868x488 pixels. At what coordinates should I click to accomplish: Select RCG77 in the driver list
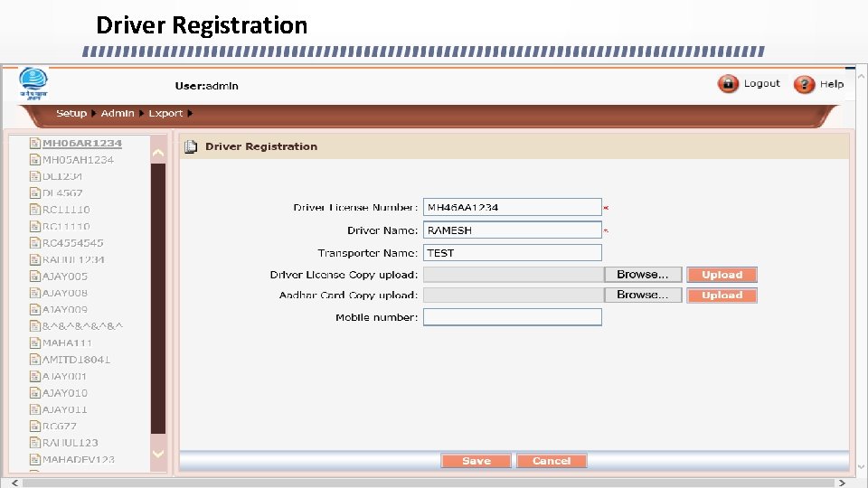click(x=60, y=426)
